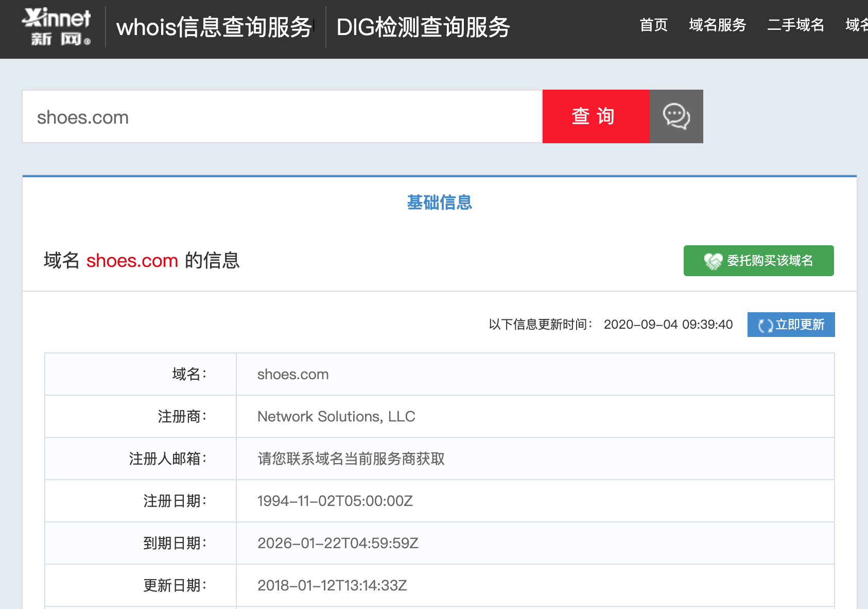
Task: Click the handshake icon on the green button
Action: [x=713, y=261]
